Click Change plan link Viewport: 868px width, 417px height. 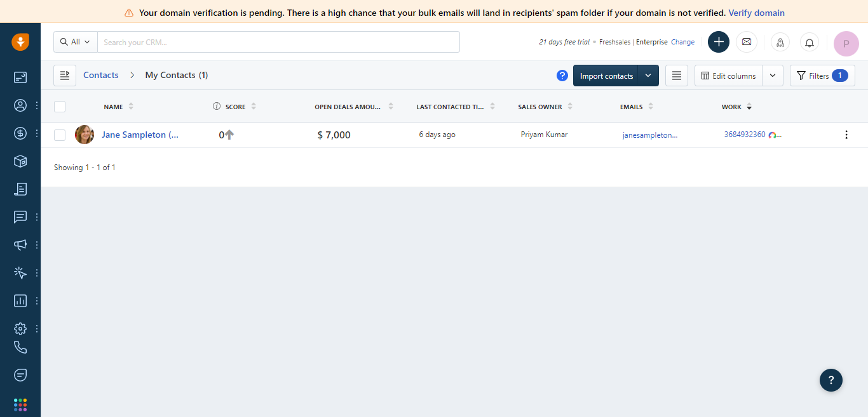(682, 42)
